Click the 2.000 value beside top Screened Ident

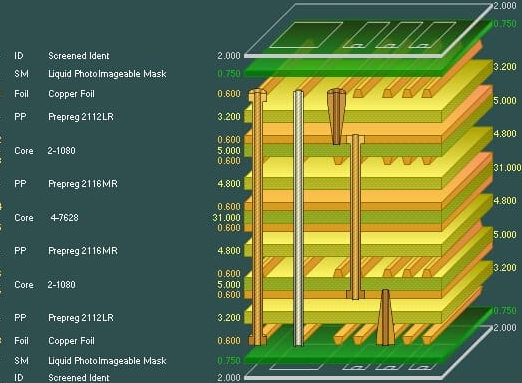229,56
